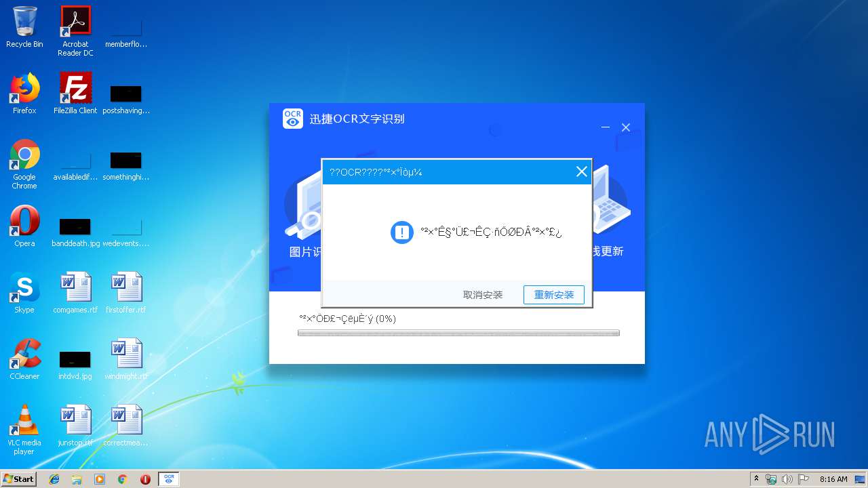This screenshot has height=488, width=868.
Task: Click the blue exclamation warning icon
Action: tap(402, 232)
